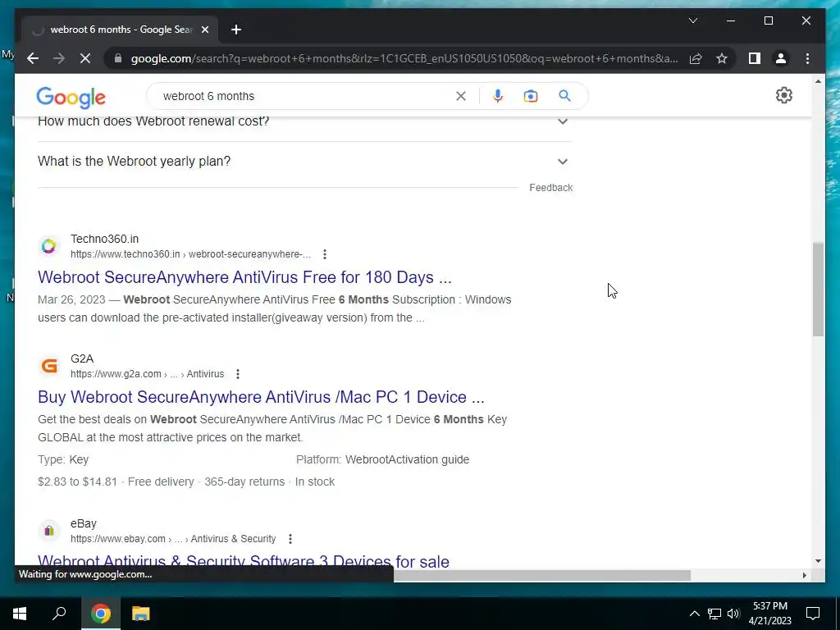The width and height of the screenshot is (840, 630).
Task: Open tab search chevron in title bar
Action: pyautogui.click(x=692, y=21)
